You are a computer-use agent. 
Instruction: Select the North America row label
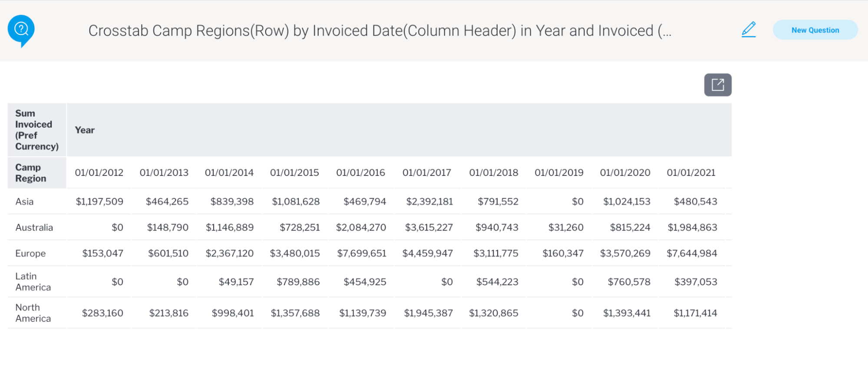[33, 313]
